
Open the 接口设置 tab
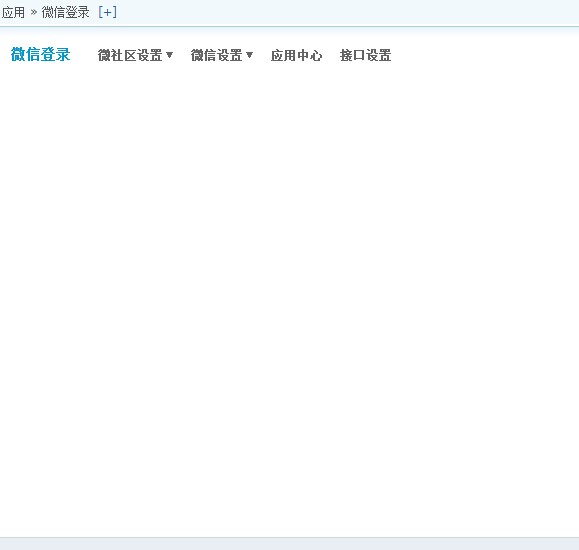pyautogui.click(x=366, y=55)
